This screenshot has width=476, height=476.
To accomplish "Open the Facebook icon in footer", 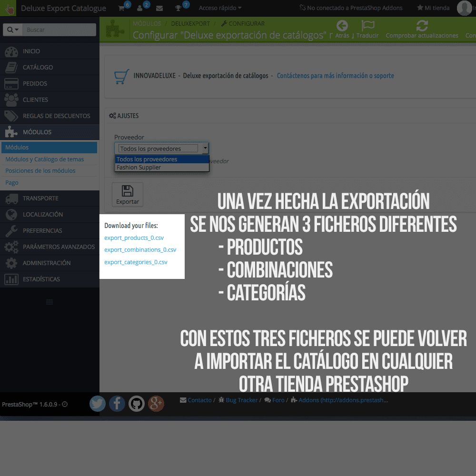I will click(117, 404).
